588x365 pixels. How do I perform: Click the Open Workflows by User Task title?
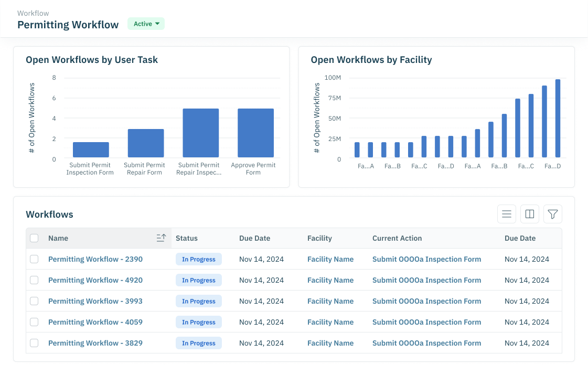pyautogui.click(x=92, y=60)
